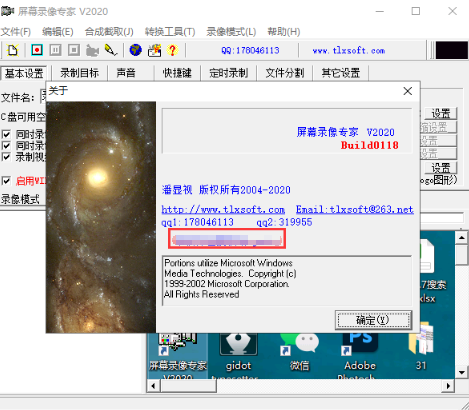This screenshot has width=469, height=410.
Task: Click the registration icon beside the globe
Action: 154,50
